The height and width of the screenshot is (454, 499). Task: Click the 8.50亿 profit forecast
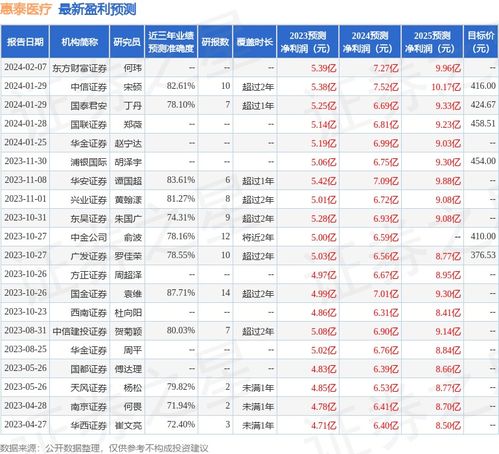coord(448,426)
